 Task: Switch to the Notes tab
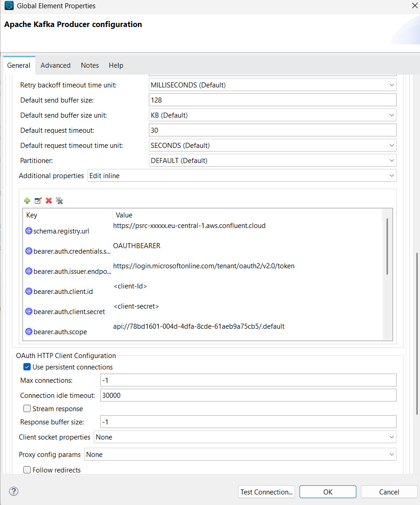point(90,65)
